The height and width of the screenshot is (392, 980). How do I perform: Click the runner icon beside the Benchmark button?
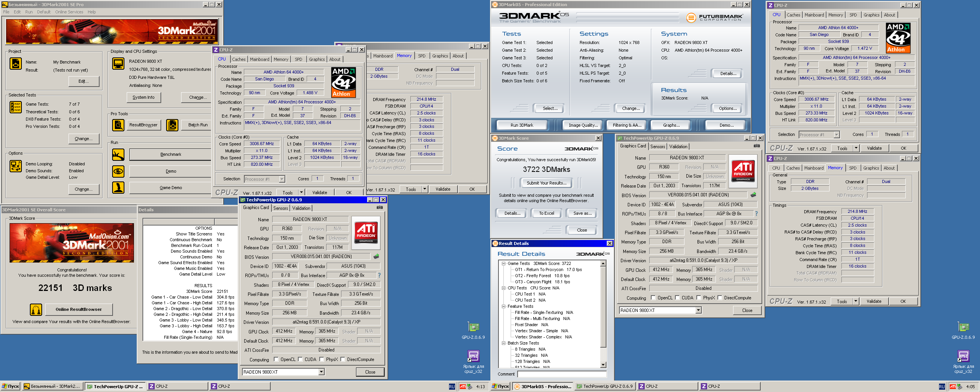[x=118, y=155]
